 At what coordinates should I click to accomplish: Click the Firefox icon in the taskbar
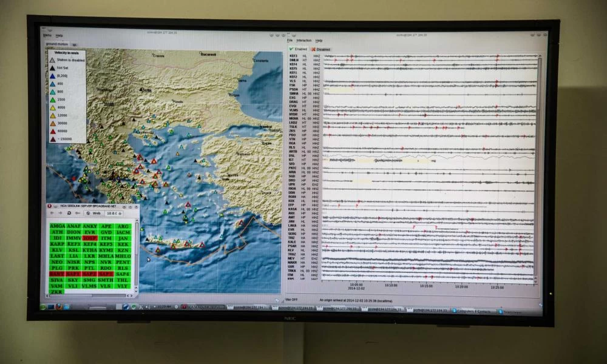click(59, 307)
